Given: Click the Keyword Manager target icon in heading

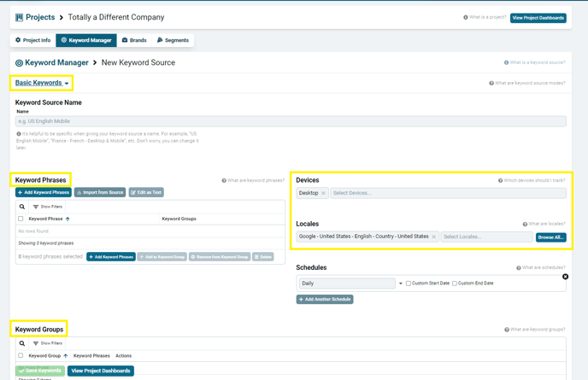Looking at the screenshot, I should click(19, 63).
